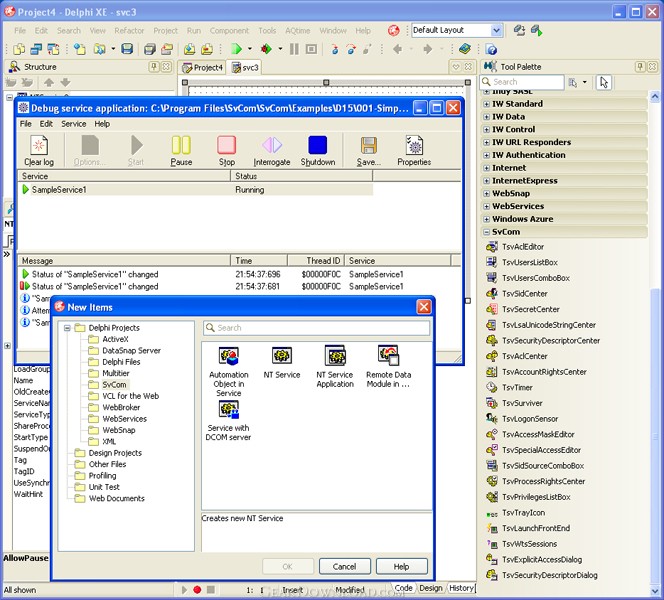
Task: Click the Save All disk icon in Delphi toolbar
Action: click(x=149, y=49)
